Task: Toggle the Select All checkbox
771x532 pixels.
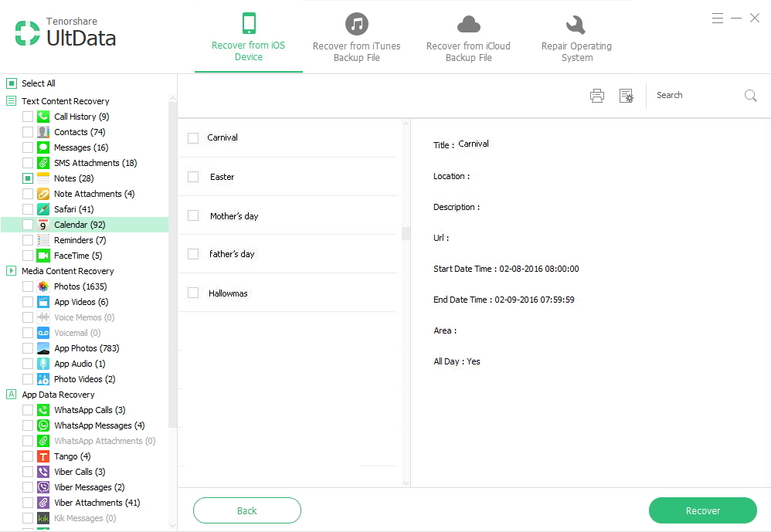Action: (12, 83)
